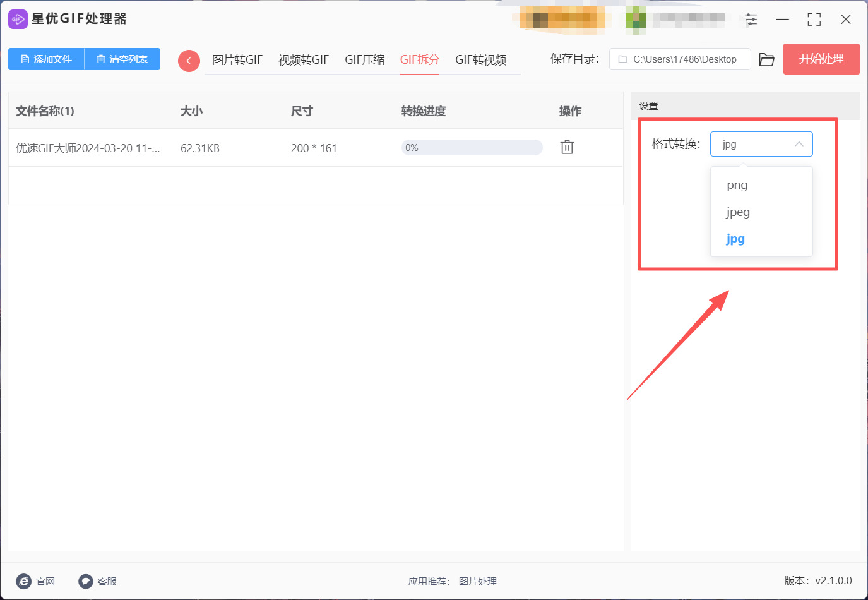Click the 0% conversion progress bar
Image resolution: width=868 pixels, height=600 pixels.
(x=472, y=147)
